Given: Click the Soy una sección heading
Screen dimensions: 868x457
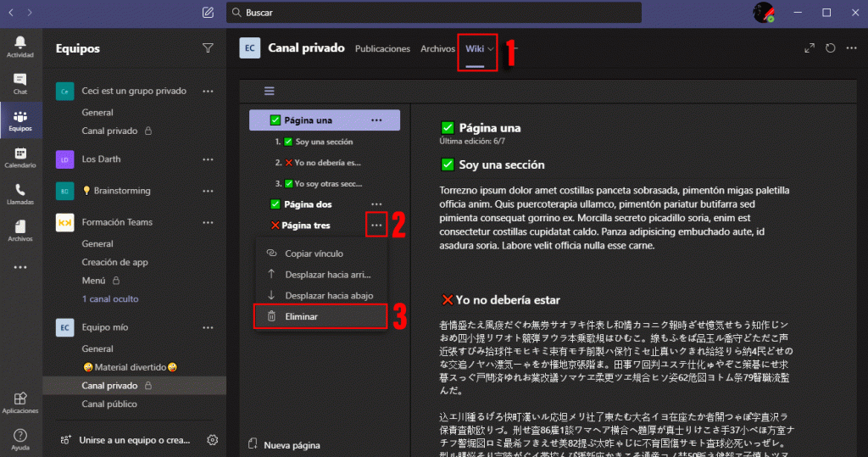Looking at the screenshot, I should (502, 164).
